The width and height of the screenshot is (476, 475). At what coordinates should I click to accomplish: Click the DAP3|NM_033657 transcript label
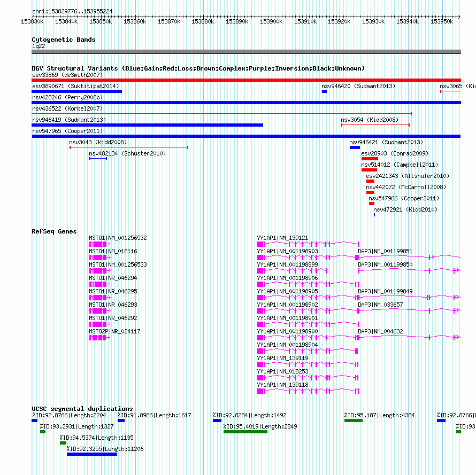click(x=380, y=305)
